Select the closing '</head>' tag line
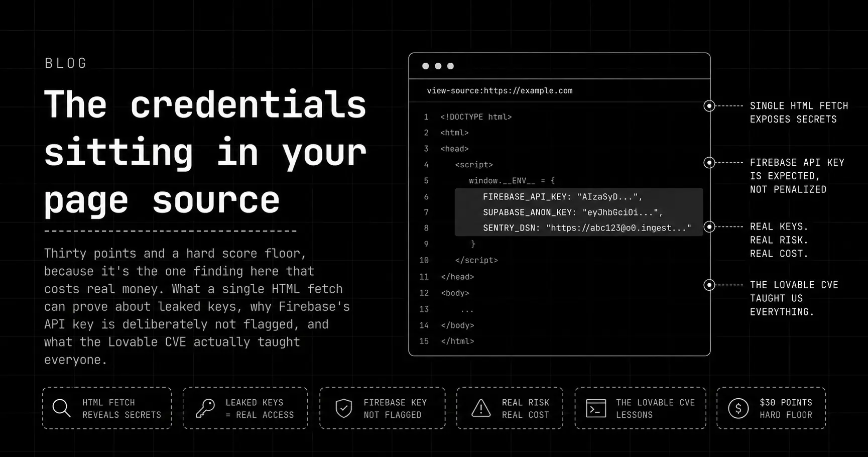 coord(457,277)
